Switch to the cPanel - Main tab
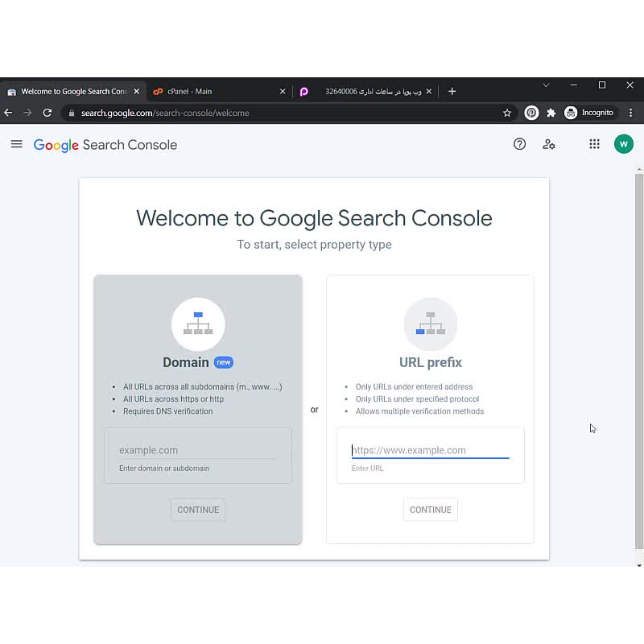Image resolution: width=644 pixels, height=644 pixels. point(213,92)
